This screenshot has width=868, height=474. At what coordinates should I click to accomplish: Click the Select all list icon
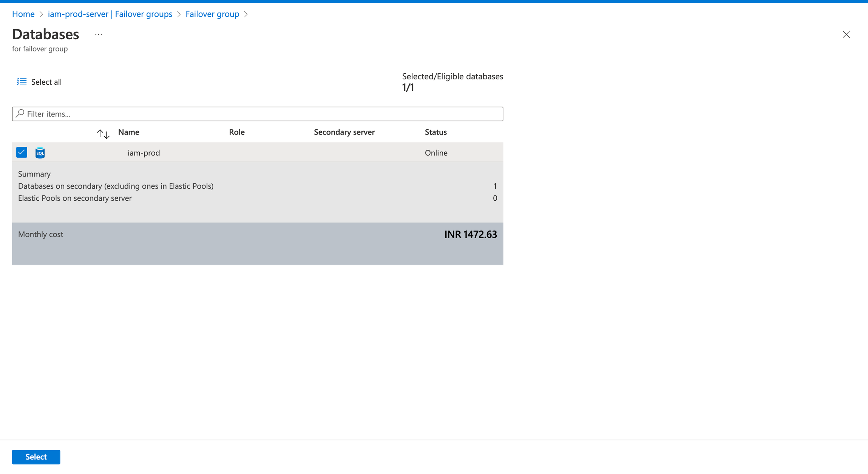(22, 82)
